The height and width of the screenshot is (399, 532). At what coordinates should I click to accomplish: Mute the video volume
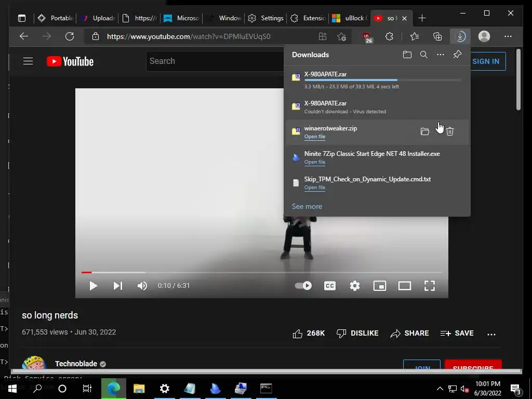click(142, 286)
